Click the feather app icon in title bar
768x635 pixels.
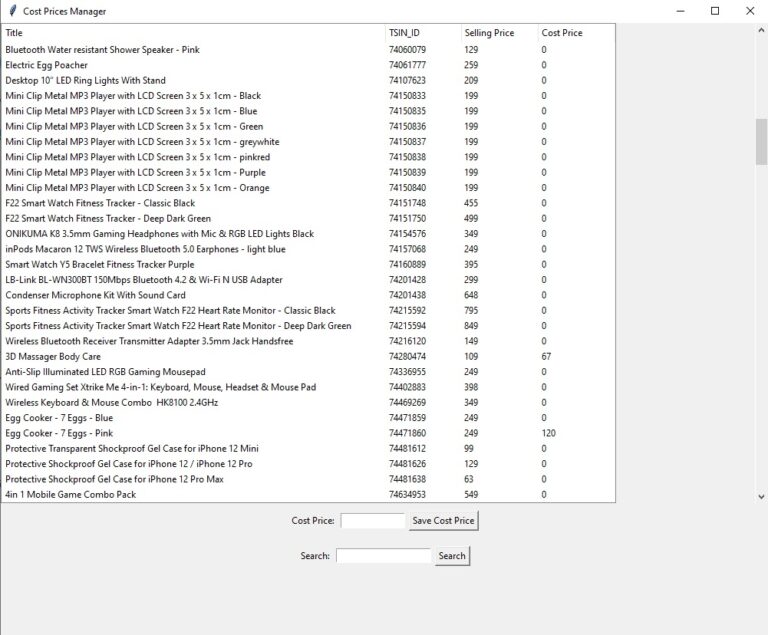coord(12,11)
